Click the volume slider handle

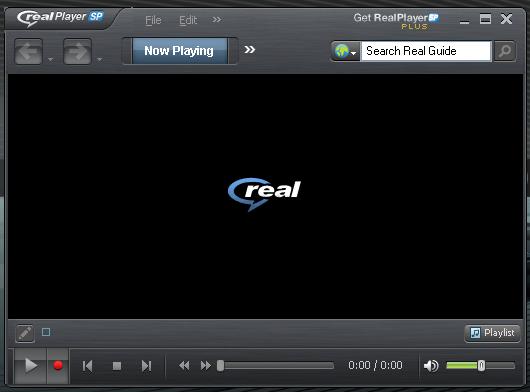point(481,366)
